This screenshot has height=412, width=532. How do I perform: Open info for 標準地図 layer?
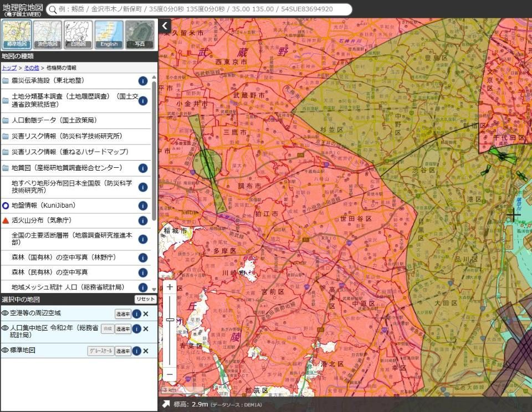[x=136, y=351]
